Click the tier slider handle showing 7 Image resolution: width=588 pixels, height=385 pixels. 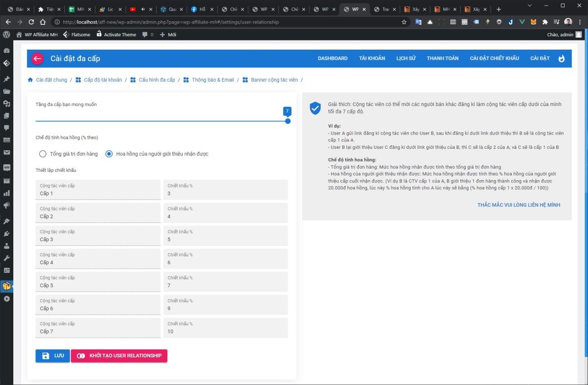coord(288,121)
